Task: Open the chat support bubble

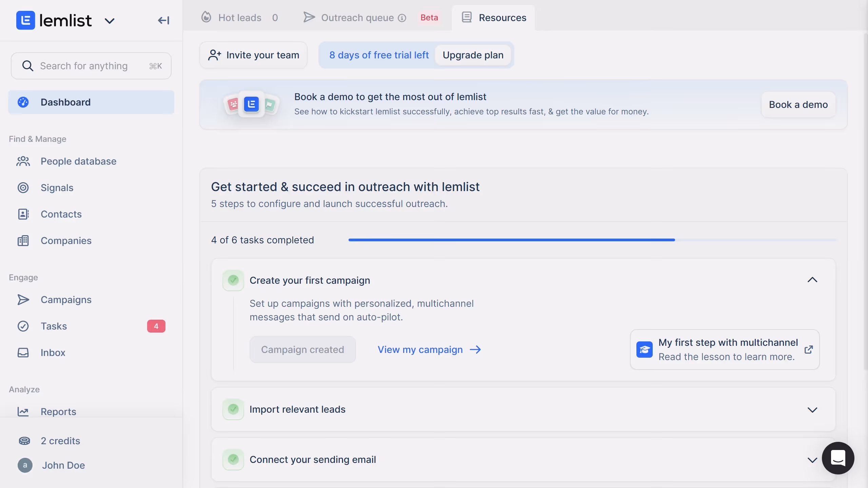Action: pyautogui.click(x=837, y=458)
